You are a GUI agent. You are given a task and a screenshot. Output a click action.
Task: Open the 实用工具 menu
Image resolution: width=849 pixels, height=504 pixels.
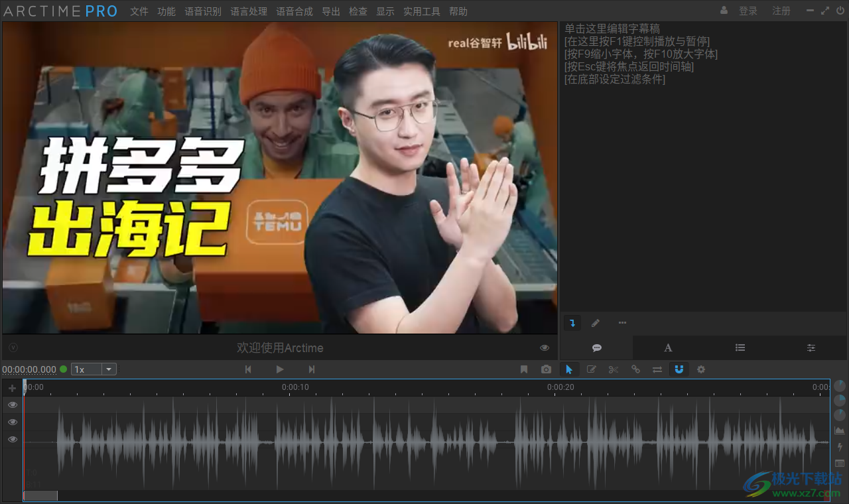[422, 11]
